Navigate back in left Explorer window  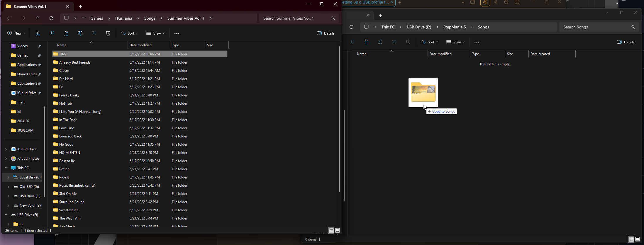pyautogui.click(x=9, y=18)
